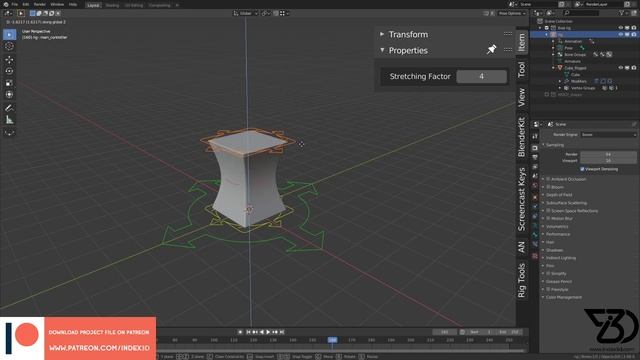Open the Pose Options dropdown
This screenshot has width=640, height=360.
point(512,13)
